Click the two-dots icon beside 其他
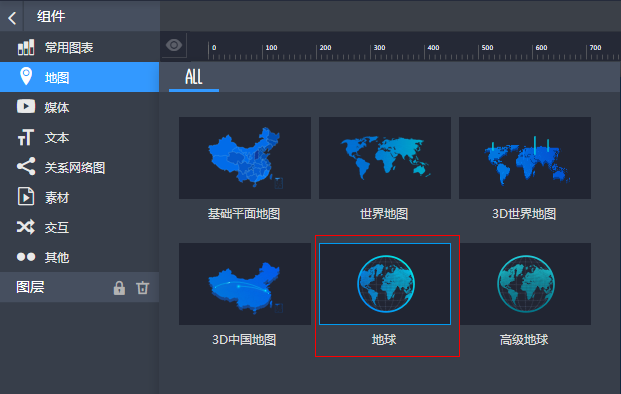The height and width of the screenshot is (394, 621). [26, 257]
